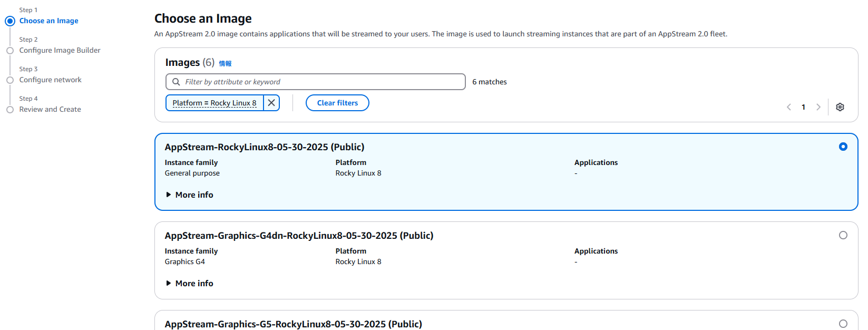
Task: Focus the Filter by attribute or keyword field
Action: click(x=316, y=82)
